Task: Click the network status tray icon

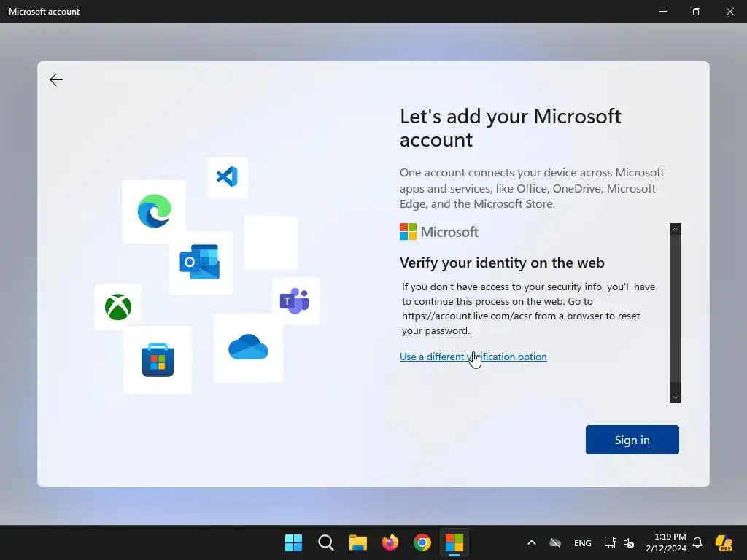Action: [610, 542]
